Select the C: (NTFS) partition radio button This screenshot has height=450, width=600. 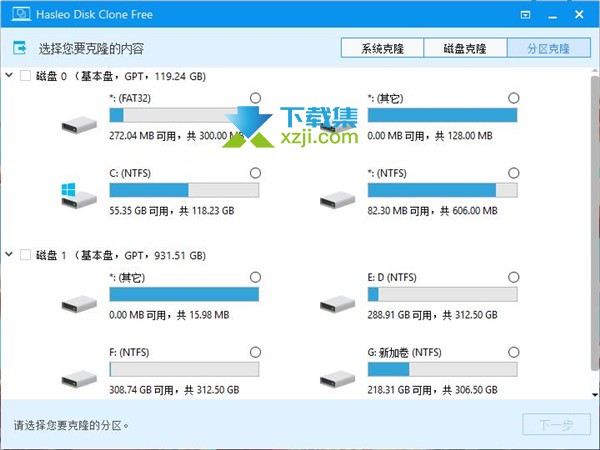pos(255,173)
